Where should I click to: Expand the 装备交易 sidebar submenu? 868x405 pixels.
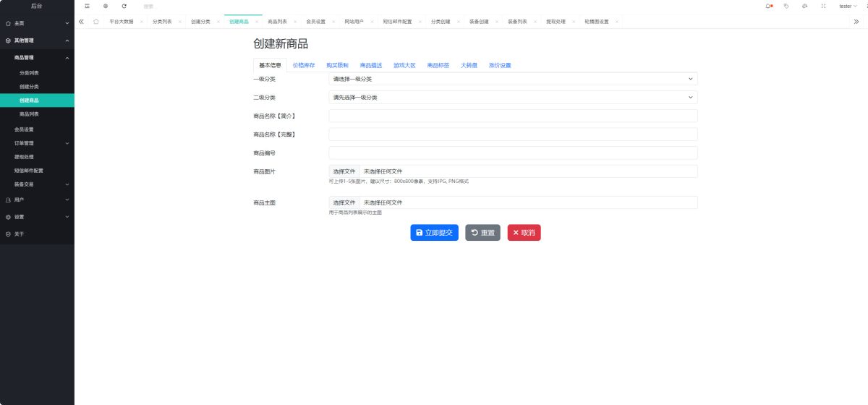37,184
